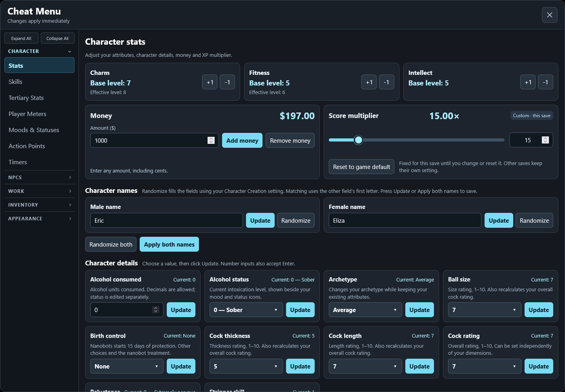Screen dimensions: 565x392
Task: Update the Archetype selection
Action: pyautogui.click(x=419, y=310)
